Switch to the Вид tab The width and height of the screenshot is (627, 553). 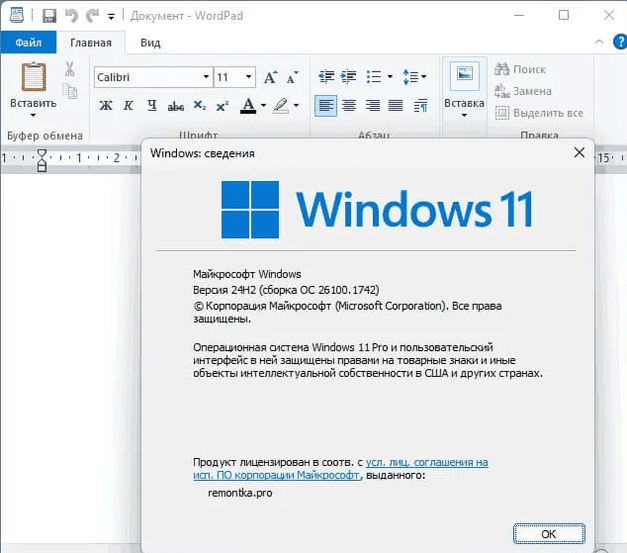pos(150,43)
